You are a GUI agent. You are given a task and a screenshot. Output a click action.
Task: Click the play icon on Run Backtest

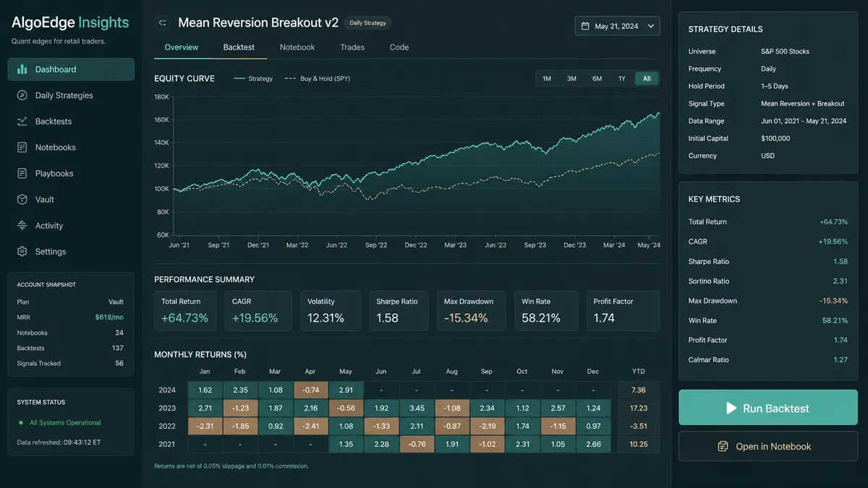click(x=732, y=408)
